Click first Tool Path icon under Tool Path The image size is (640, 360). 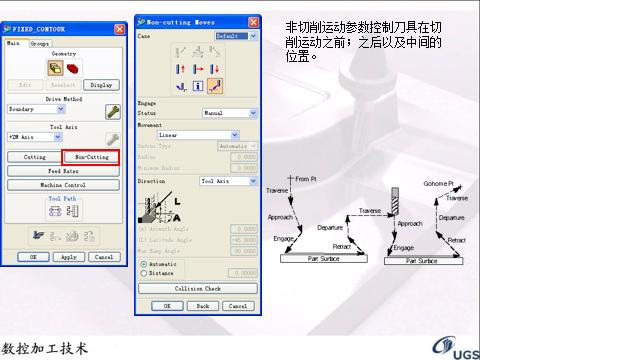(x=55, y=211)
